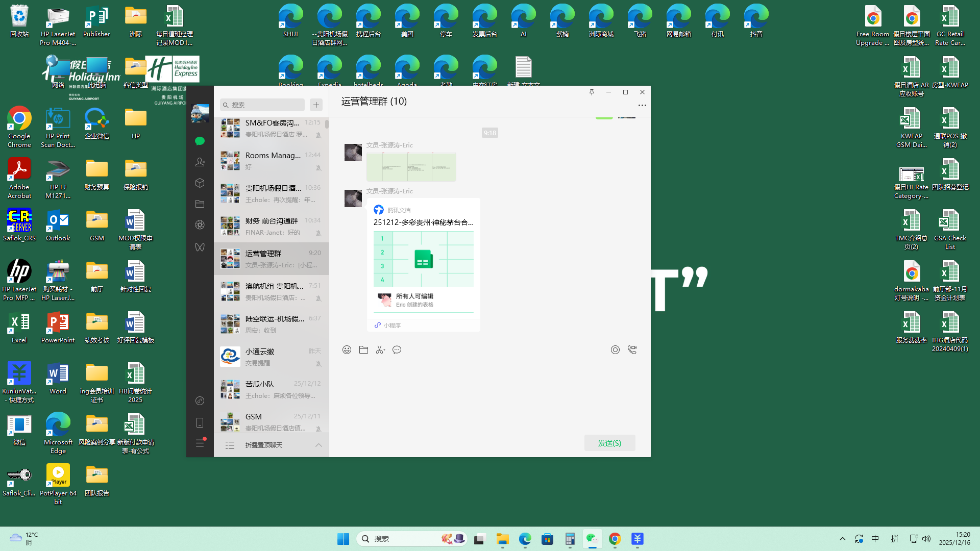The height and width of the screenshot is (551, 980).
Task: Show hidden icons in system tray
Action: (842, 539)
